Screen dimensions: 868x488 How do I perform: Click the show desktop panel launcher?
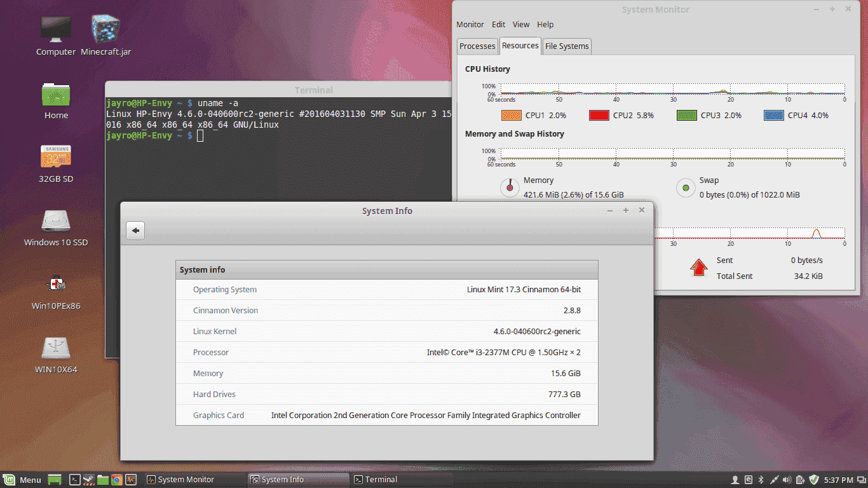click(55, 480)
